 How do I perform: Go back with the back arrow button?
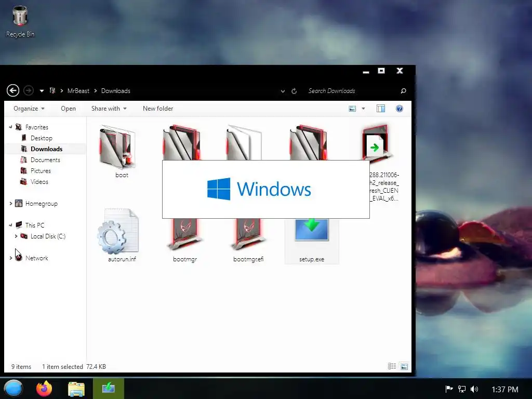point(13,90)
